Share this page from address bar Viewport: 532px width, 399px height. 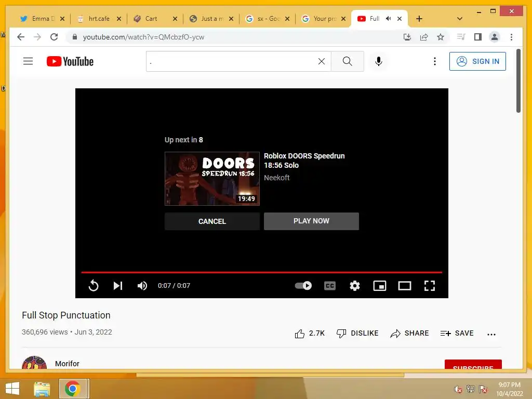[424, 37]
